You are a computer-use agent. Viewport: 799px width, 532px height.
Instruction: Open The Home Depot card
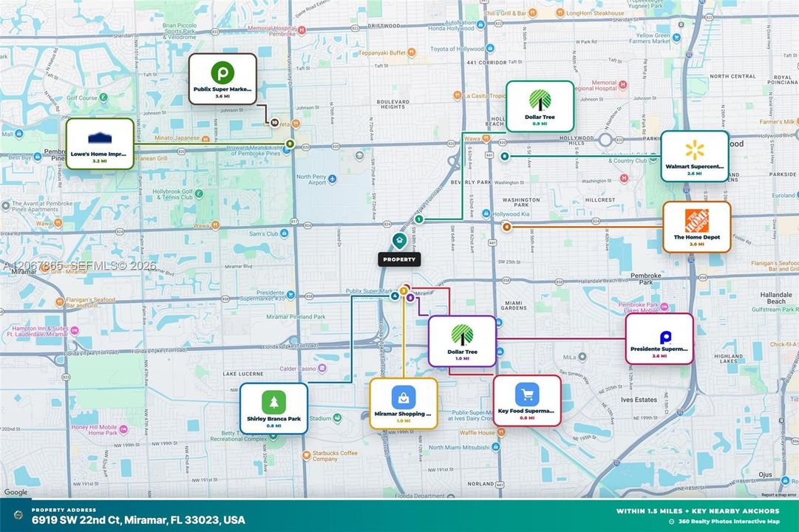(696, 227)
